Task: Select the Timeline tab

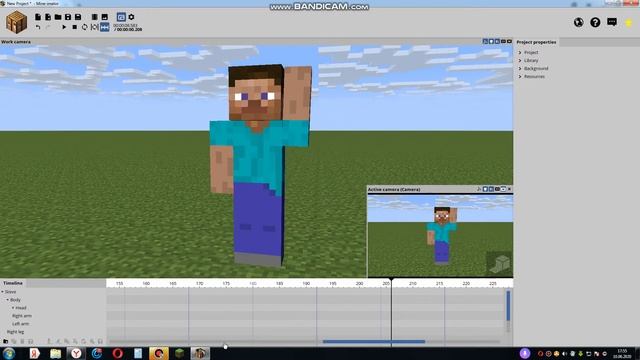Action: [x=13, y=283]
